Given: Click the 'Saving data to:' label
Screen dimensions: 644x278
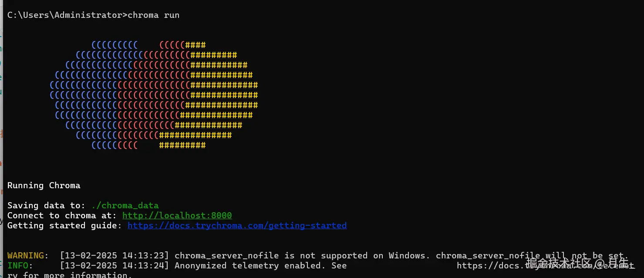Looking at the screenshot, I should pos(46,205).
